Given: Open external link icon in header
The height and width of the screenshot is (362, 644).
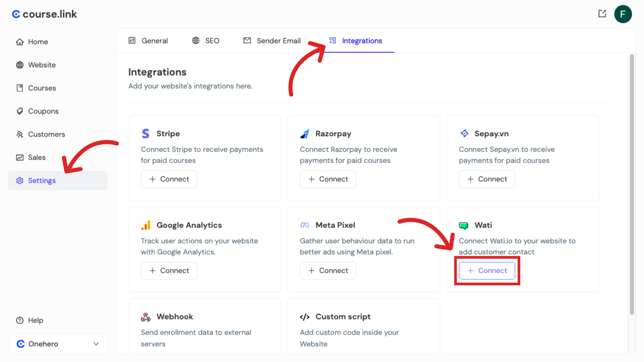Looking at the screenshot, I should click(x=602, y=14).
